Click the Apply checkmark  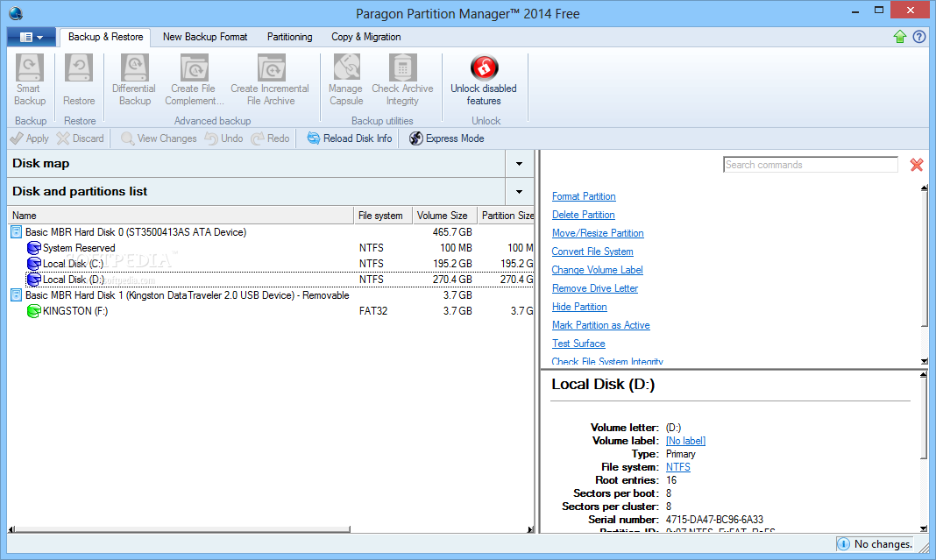pyautogui.click(x=17, y=138)
